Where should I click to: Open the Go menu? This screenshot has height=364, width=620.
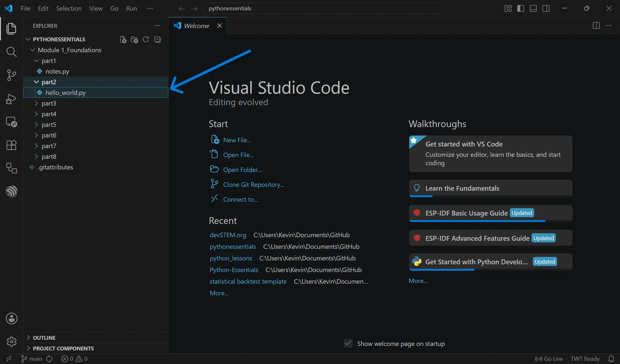pos(114,8)
